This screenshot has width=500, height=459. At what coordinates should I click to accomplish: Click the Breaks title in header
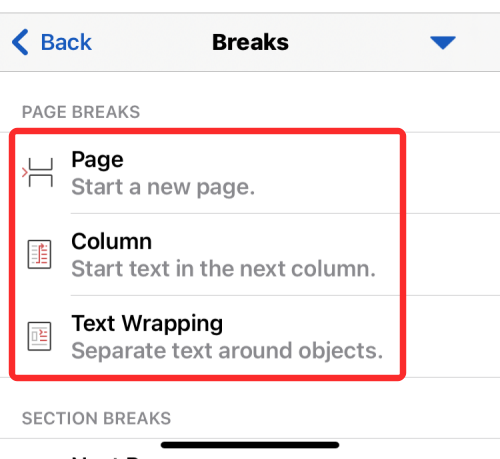click(x=250, y=42)
